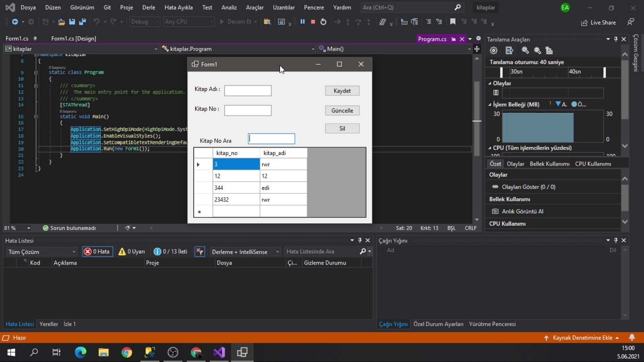
Task: Collapse the Olaylar section in Diagnostic Tools
Action: coord(490,83)
